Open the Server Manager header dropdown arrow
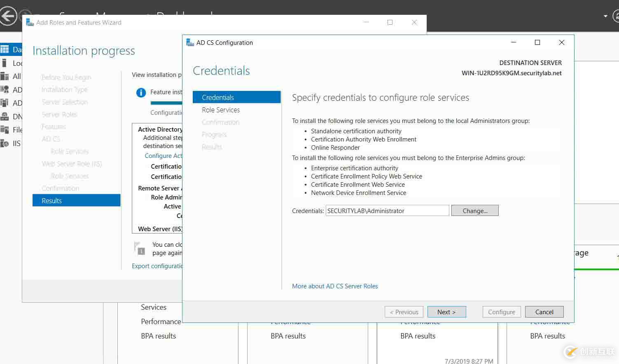Image resolution: width=619 pixels, height=364 pixels. (605, 16)
